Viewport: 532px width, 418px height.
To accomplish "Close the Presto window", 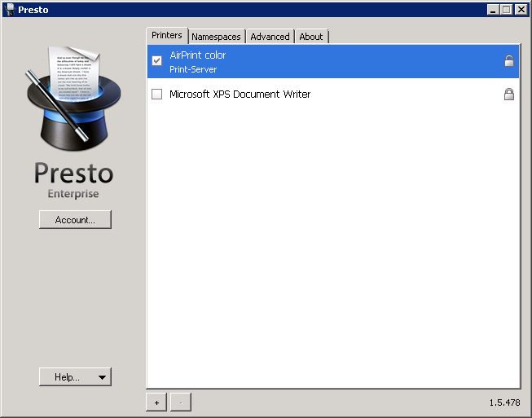I will pos(521,10).
